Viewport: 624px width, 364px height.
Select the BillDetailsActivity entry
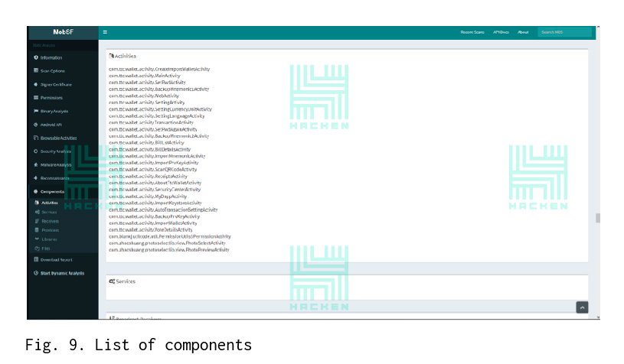coord(149,149)
